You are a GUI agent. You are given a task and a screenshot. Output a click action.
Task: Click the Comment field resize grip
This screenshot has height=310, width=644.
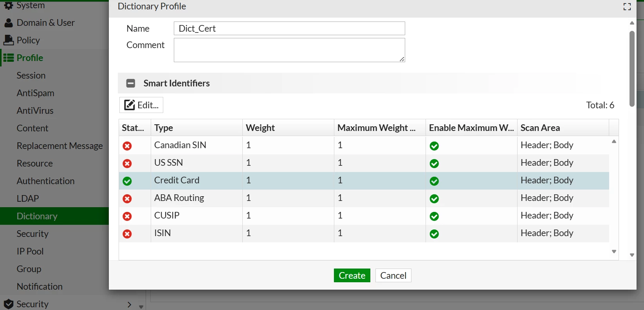[402, 59]
